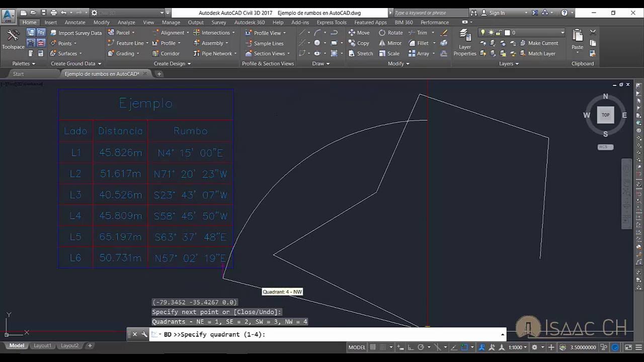This screenshot has width=644, height=362.
Task: Click the command line wrench icon
Action: [x=144, y=334]
